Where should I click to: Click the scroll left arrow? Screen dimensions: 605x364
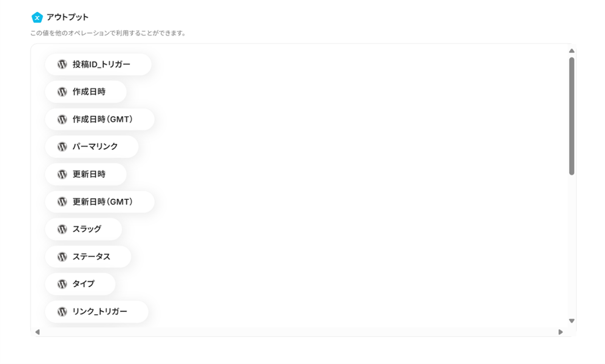pyautogui.click(x=37, y=332)
